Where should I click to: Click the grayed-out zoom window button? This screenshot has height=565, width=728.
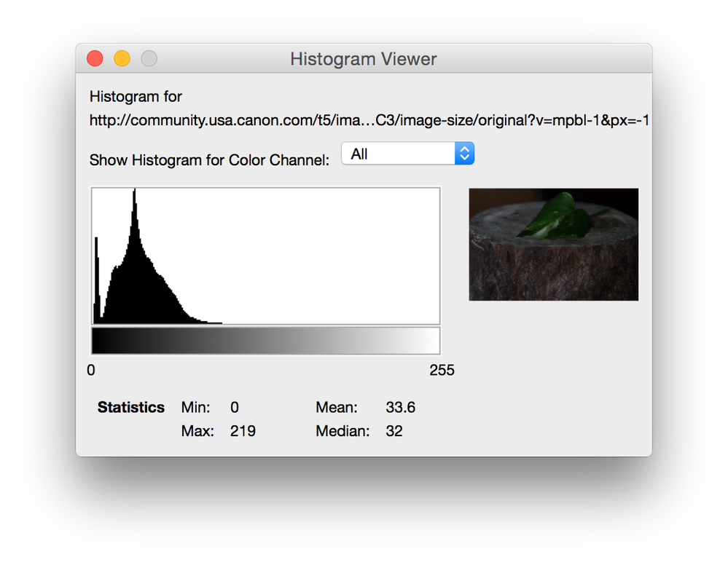(x=149, y=58)
